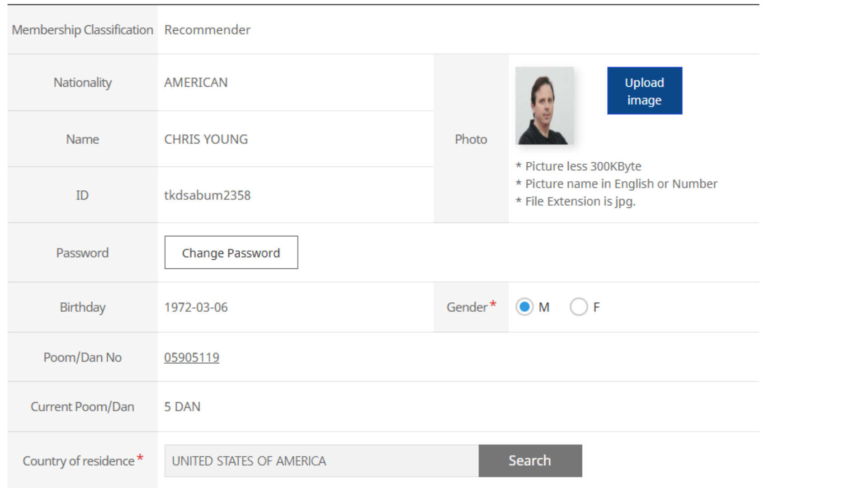Select the F gender radio button
This screenshot has height=488, width=868.
579,307
